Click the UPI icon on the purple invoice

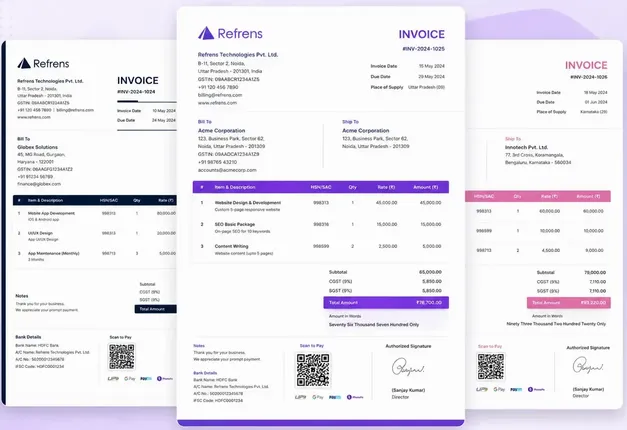click(300, 397)
